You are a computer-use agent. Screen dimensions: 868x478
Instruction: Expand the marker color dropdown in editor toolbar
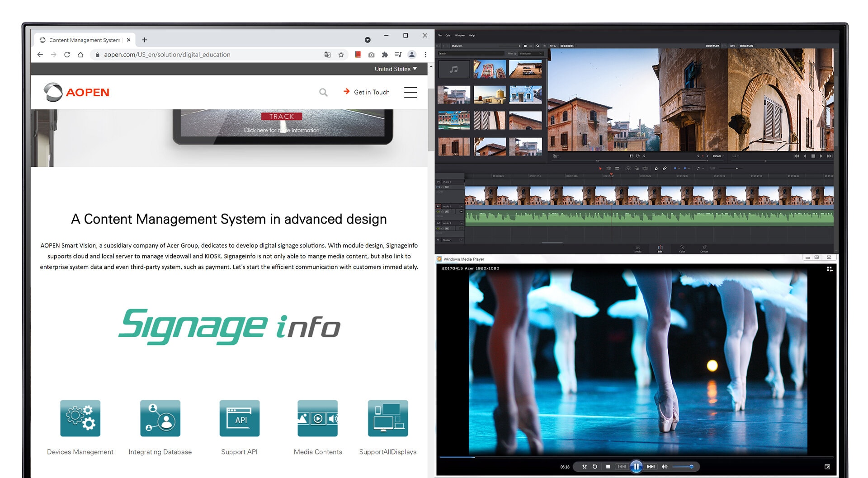point(689,169)
